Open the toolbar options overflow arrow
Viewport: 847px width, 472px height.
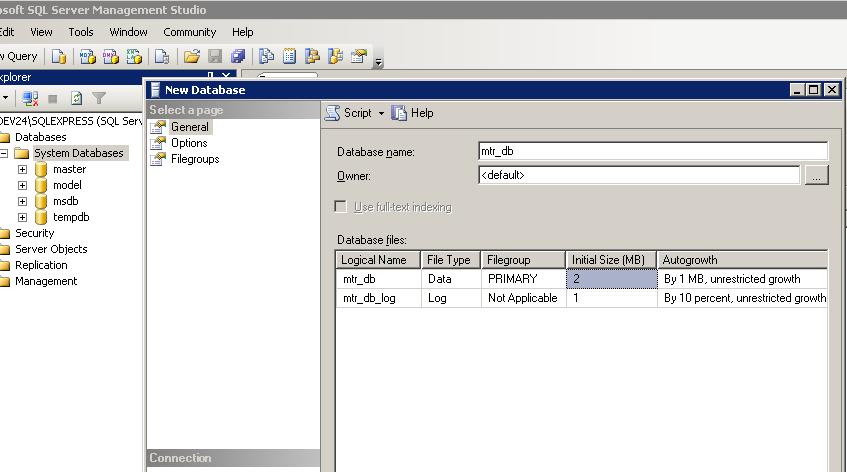point(379,62)
